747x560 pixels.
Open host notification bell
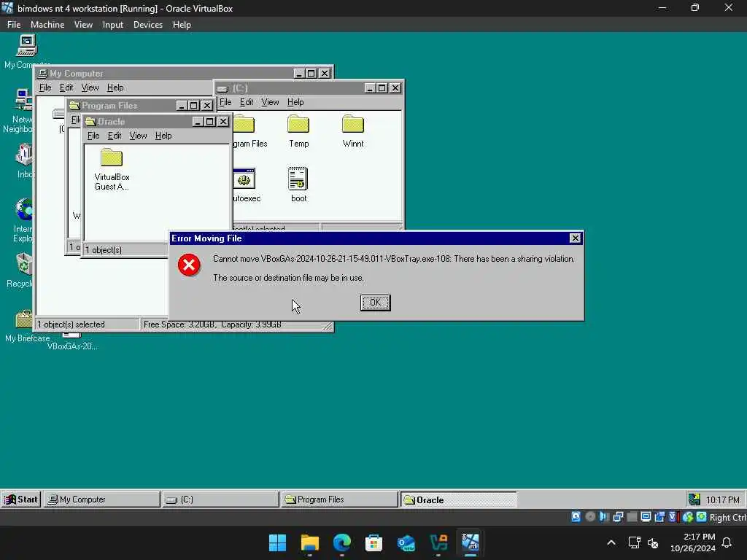(727, 542)
